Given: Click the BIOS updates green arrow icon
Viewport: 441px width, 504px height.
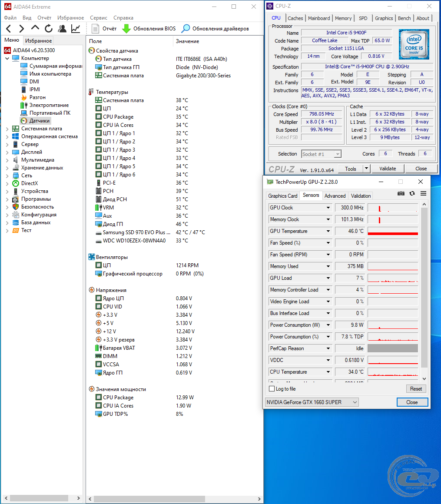Looking at the screenshot, I should point(126,29).
